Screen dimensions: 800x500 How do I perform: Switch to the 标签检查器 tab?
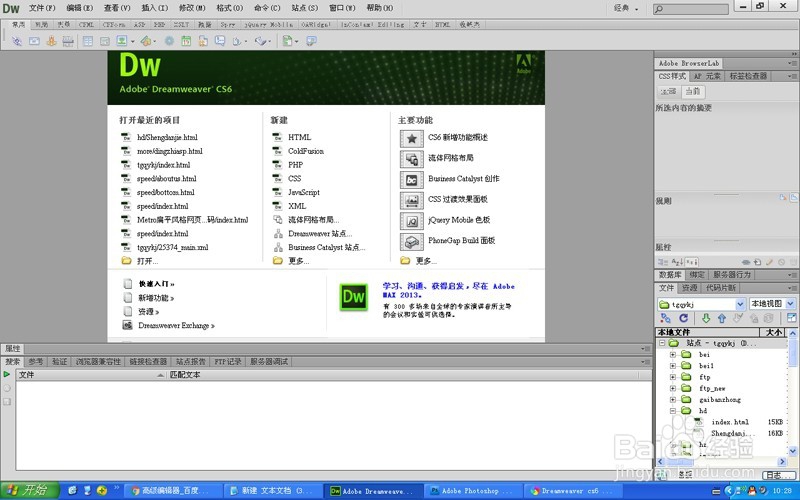coord(748,76)
